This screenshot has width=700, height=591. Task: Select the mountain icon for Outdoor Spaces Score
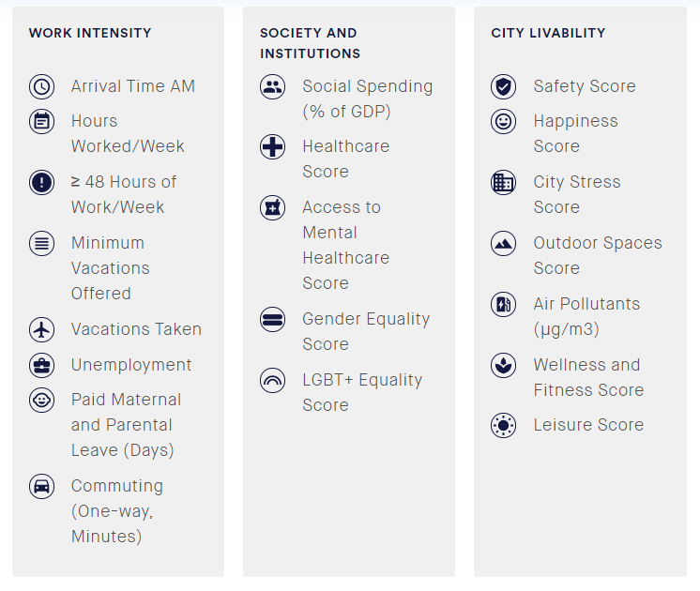(x=504, y=243)
